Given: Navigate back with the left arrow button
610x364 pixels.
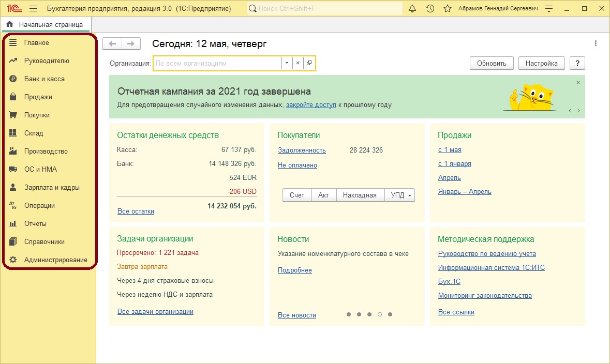Looking at the screenshot, I should point(112,44).
